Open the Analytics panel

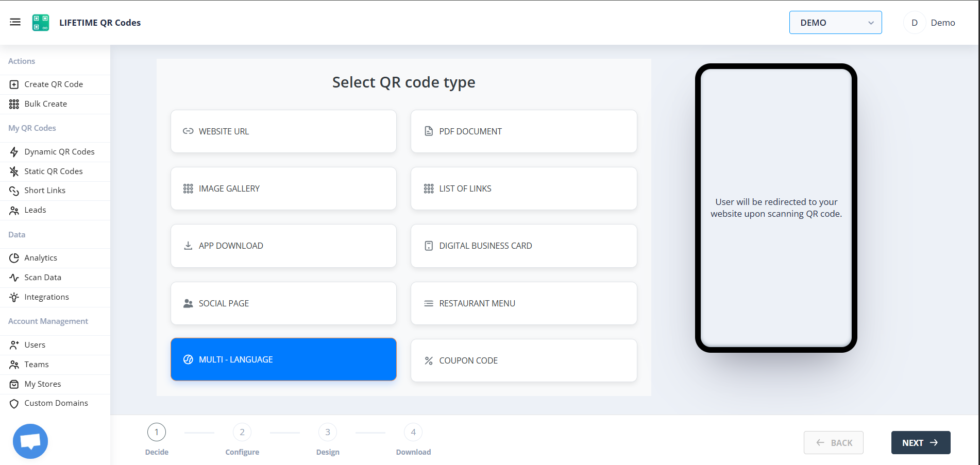pos(42,257)
